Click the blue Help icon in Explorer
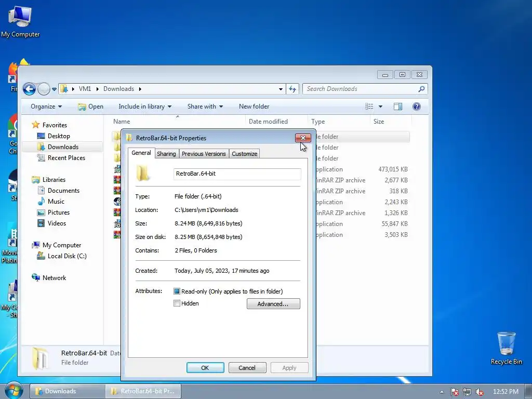 [417, 107]
